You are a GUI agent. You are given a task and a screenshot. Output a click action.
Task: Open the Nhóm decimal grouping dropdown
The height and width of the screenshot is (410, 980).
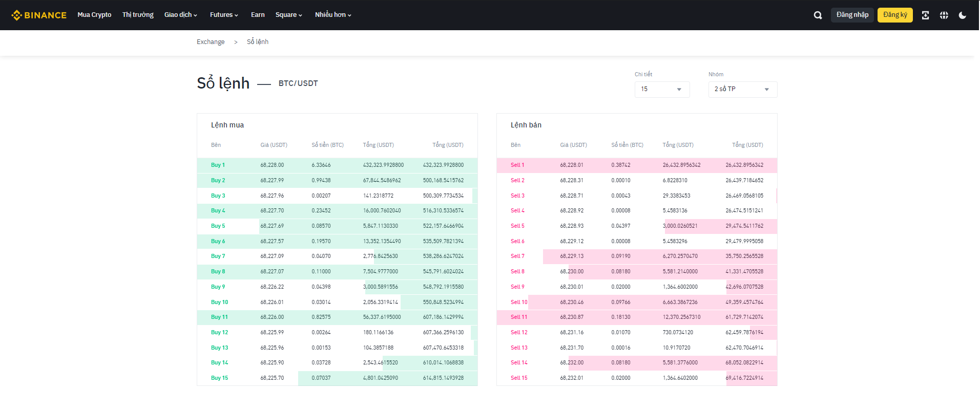point(742,89)
